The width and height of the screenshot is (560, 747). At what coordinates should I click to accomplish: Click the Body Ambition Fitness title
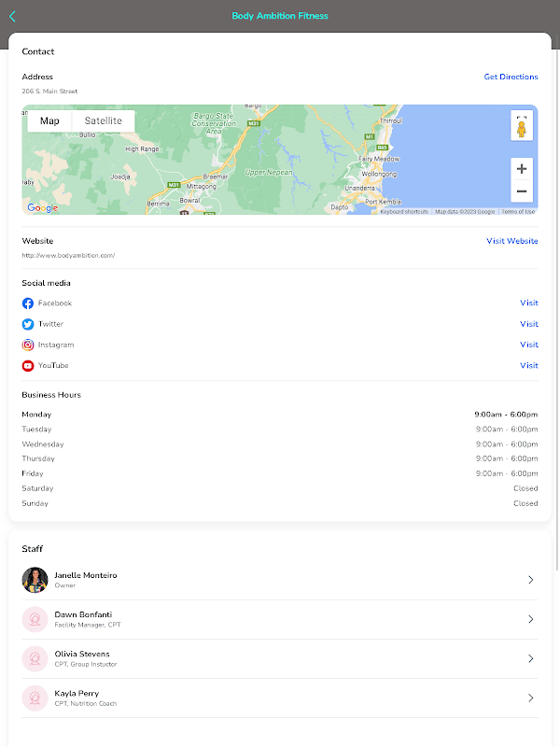[x=280, y=16]
